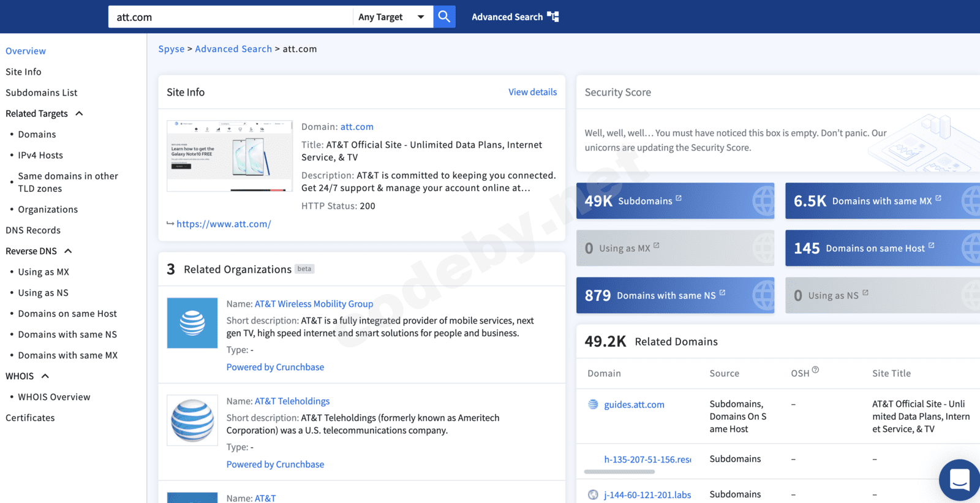Open external link icon beside Domains with same MX

tap(938, 199)
